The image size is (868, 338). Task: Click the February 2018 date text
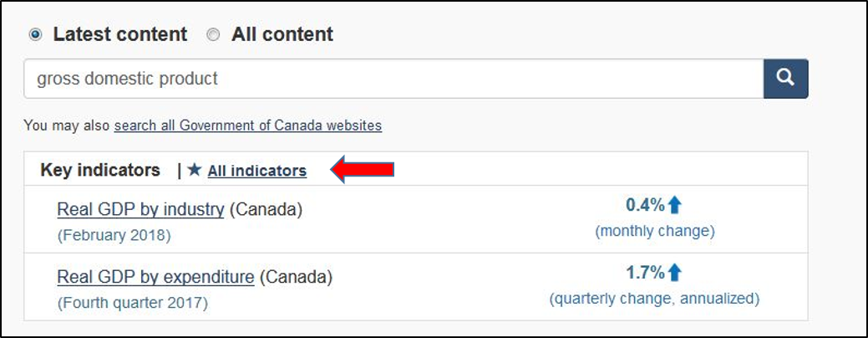[x=114, y=235]
